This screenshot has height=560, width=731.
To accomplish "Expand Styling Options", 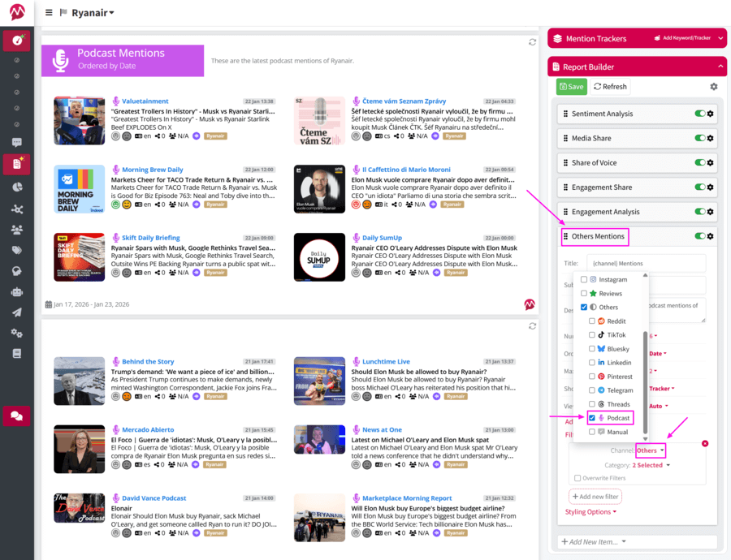I will pos(590,511).
